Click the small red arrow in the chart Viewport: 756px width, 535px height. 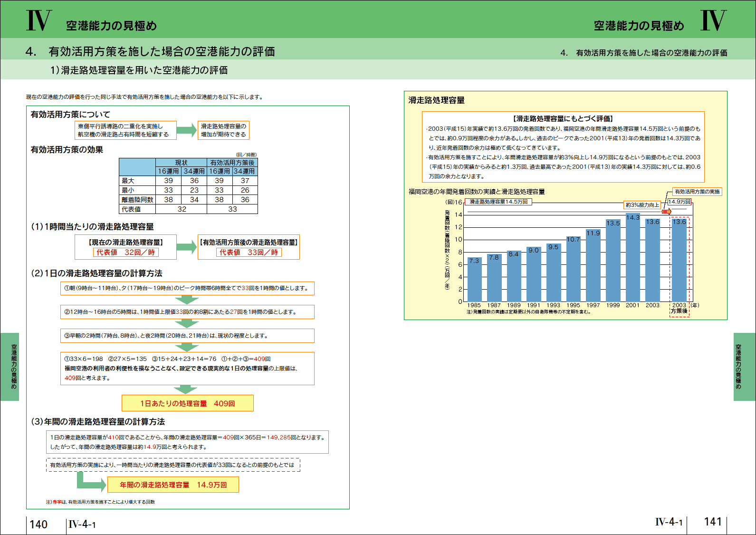point(666,212)
